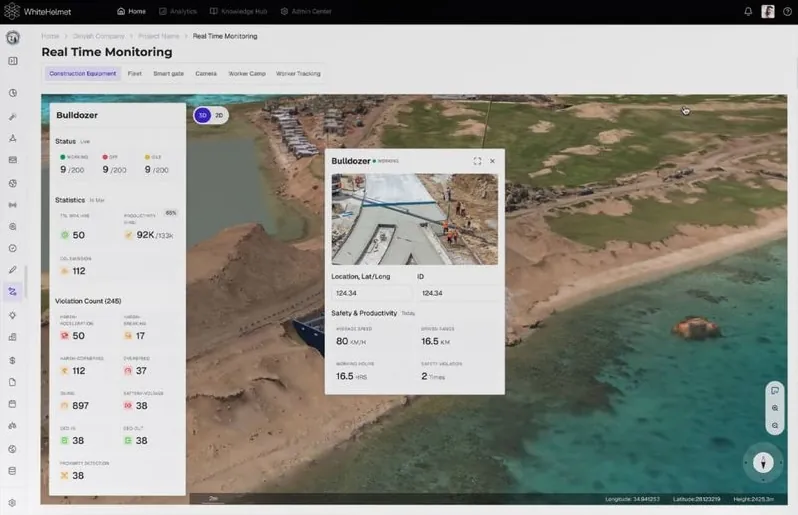Switch map to 3D view
Image resolution: width=798 pixels, height=515 pixels.
coord(203,116)
